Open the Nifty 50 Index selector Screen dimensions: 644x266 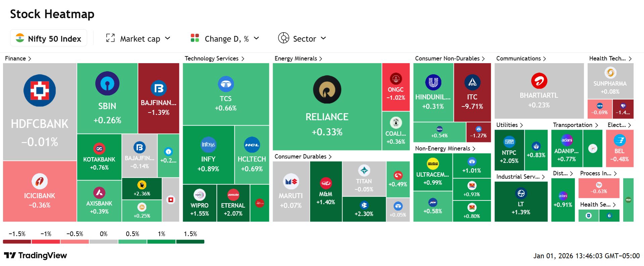(49, 38)
